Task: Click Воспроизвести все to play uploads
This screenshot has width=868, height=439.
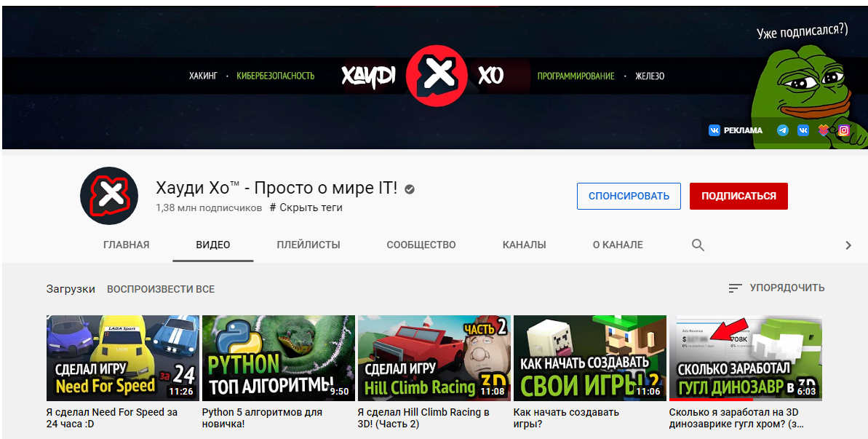Action: (161, 289)
